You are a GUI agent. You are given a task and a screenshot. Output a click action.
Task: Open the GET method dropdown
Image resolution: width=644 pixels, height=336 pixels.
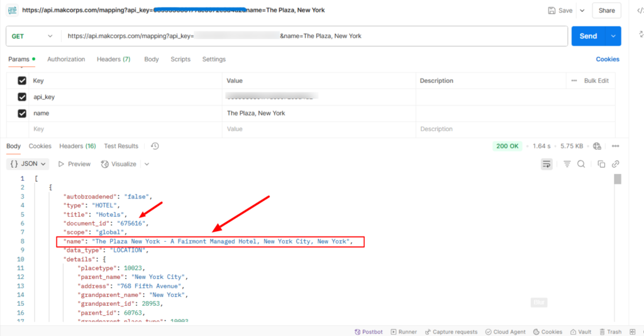click(32, 36)
